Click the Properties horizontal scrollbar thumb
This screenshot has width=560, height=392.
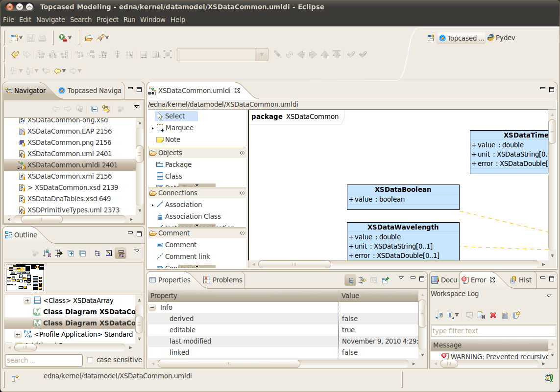[229, 364]
